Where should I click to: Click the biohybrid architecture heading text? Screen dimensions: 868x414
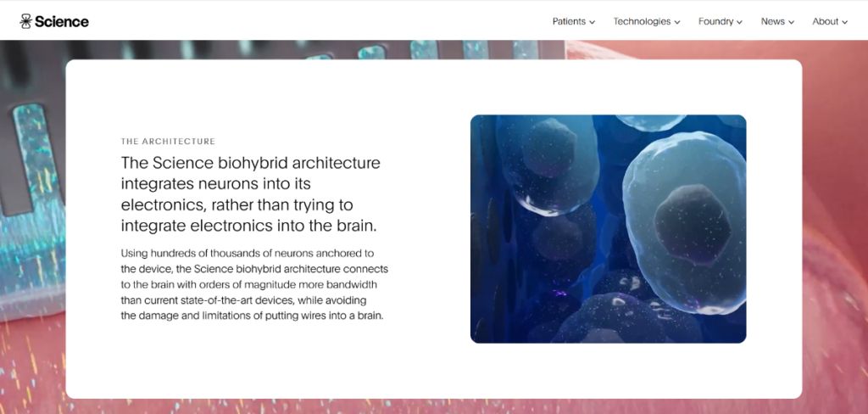coord(251,194)
